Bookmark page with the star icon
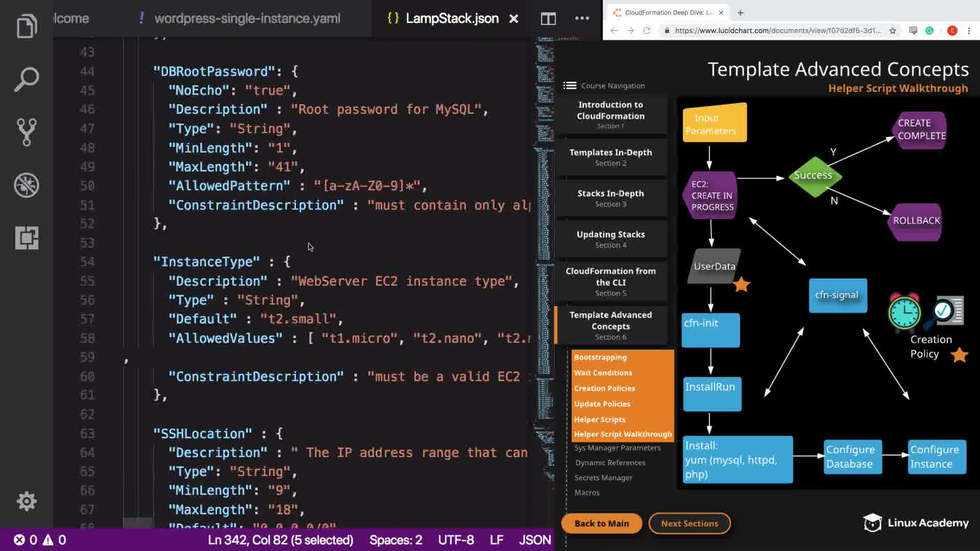The height and width of the screenshot is (551, 980). pos(893,31)
